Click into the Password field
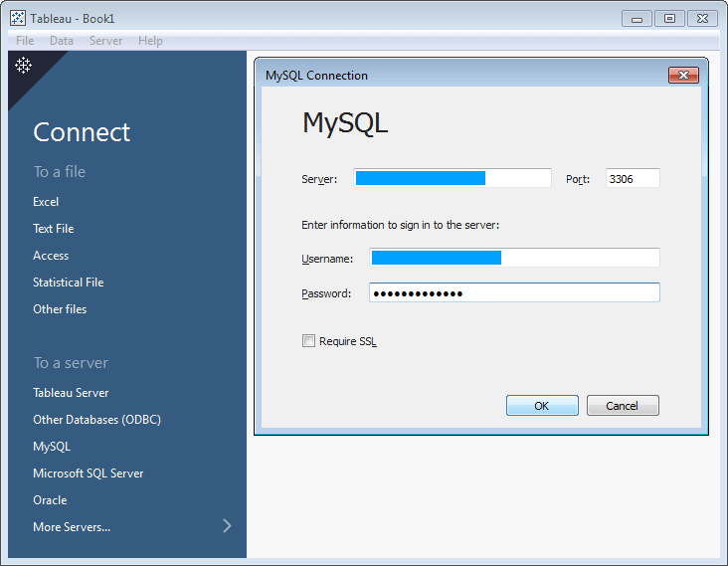The image size is (728, 566). pyautogui.click(x=514, y=293)
